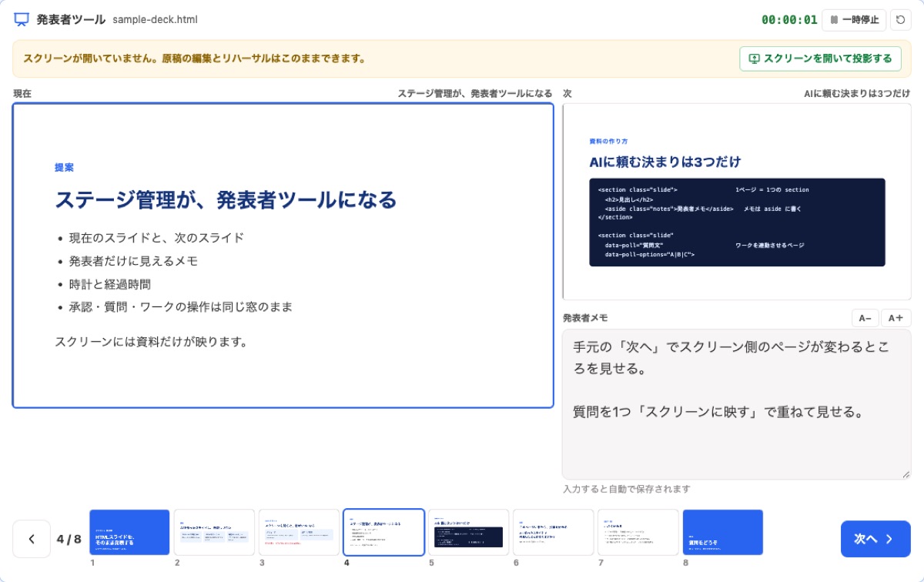
Task: Click the 発表者メモ heading label
Action: (585, 318)
